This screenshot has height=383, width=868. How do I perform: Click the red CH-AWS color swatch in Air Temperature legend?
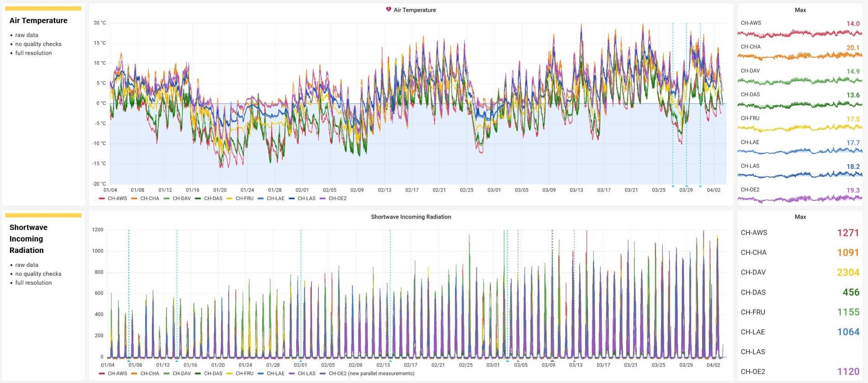pyautogui.click(x=102, y=198)
